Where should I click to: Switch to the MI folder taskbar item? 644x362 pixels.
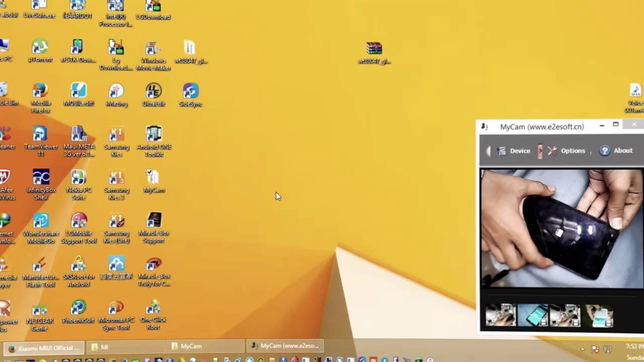click(x=126, y=347)
